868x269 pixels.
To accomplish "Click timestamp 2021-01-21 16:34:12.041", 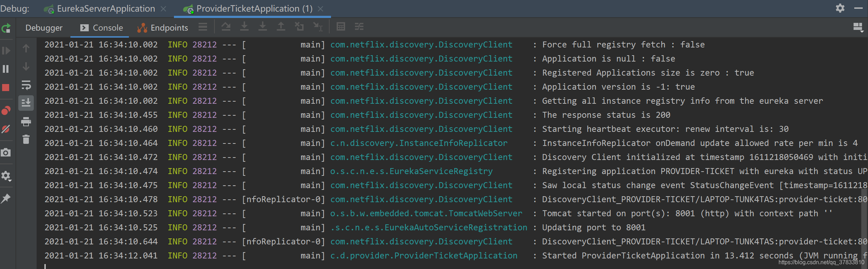I will (x=101, y=256).
